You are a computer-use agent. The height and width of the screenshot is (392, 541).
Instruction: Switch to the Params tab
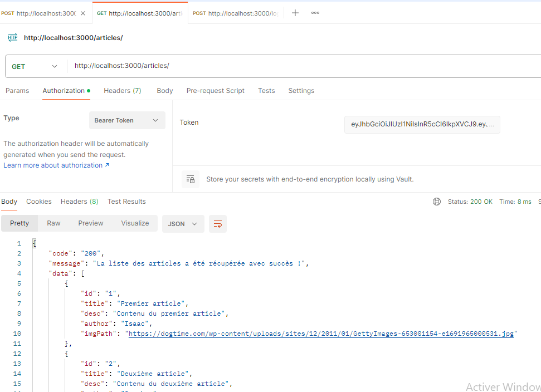17,90
